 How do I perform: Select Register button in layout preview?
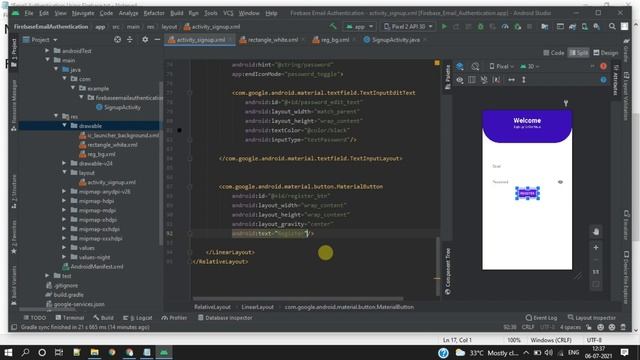[x=527, y=193]
